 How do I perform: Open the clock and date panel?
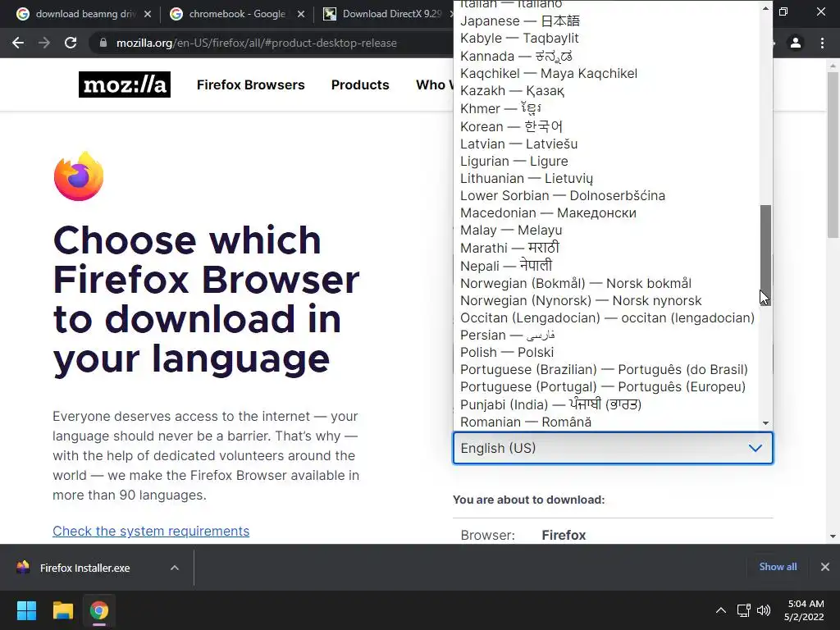[805, 610]
